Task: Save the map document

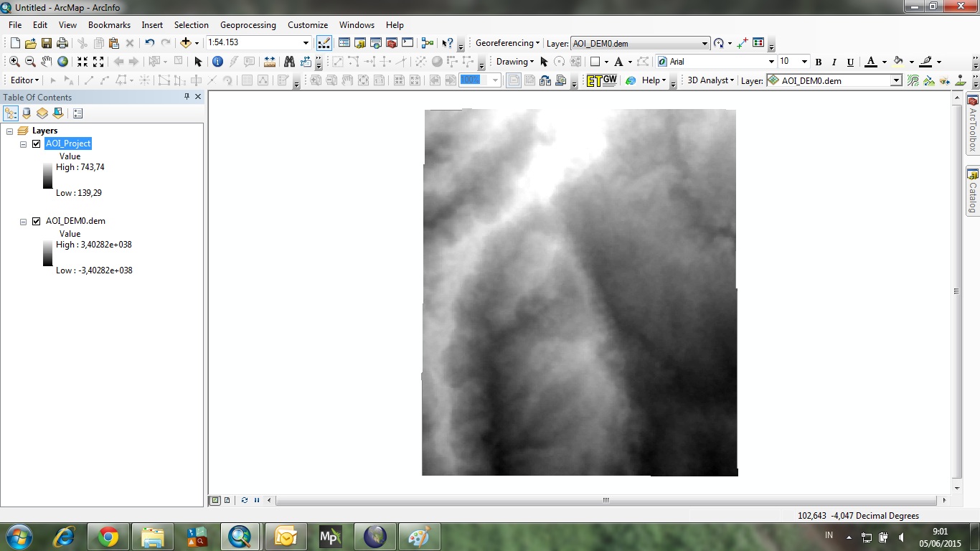Action: (x=47, y=43)
